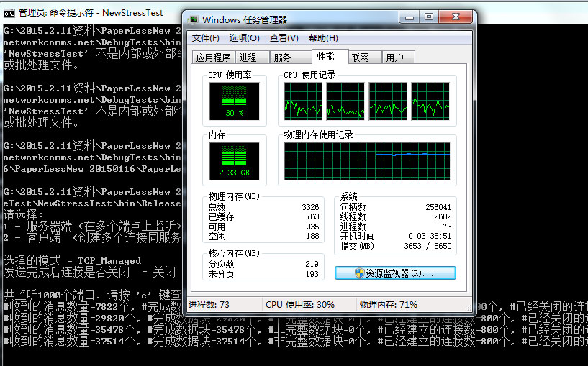The height and width of the screenshot is (366, 588).
Task: Click the 进程数 value 73 in 系统
Action: tap(447, 227)
